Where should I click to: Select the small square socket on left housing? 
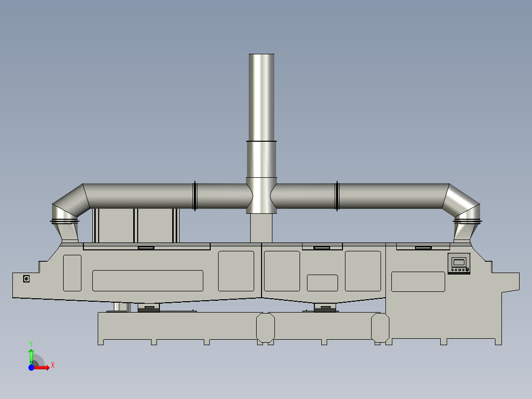(x=27, y=279)
